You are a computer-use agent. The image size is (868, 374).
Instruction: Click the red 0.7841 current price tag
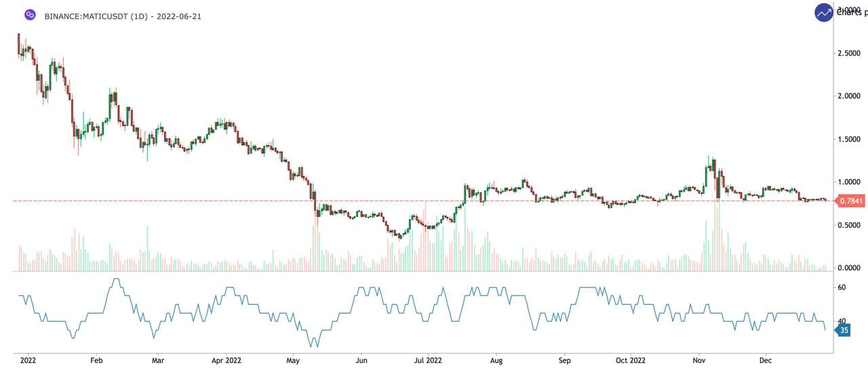850,201
